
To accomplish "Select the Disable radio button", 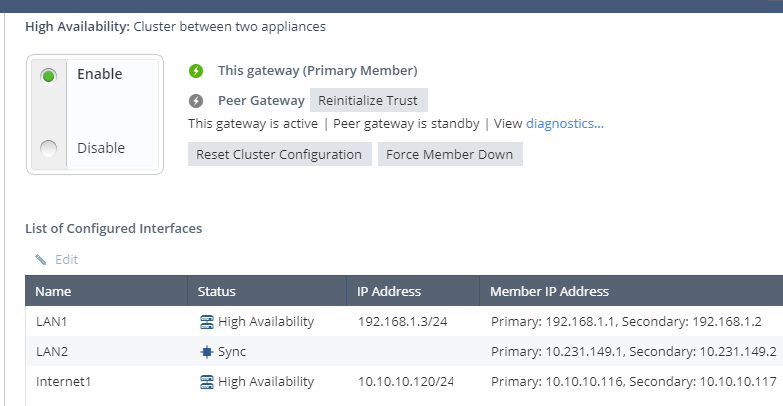I will point(48,148).
